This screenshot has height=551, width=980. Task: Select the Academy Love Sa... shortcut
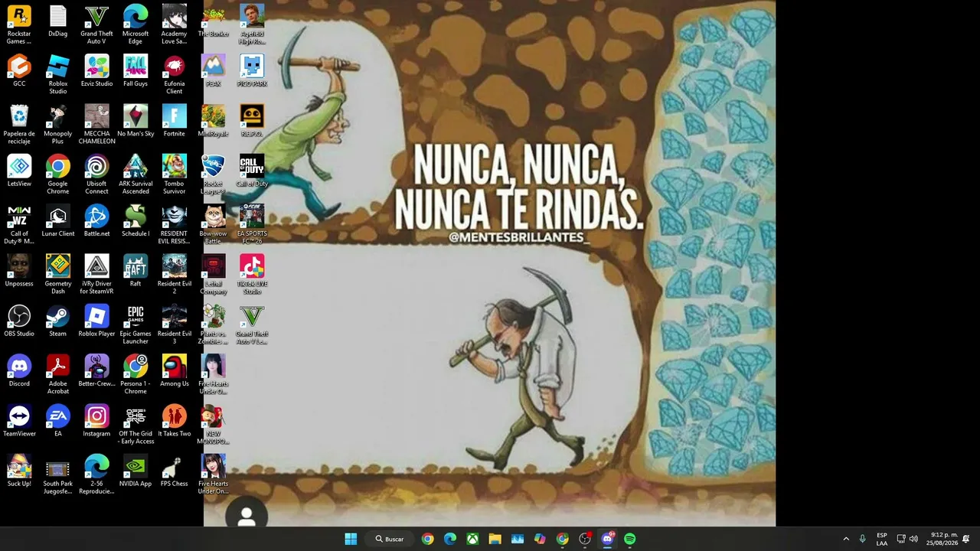coord(175,24)
